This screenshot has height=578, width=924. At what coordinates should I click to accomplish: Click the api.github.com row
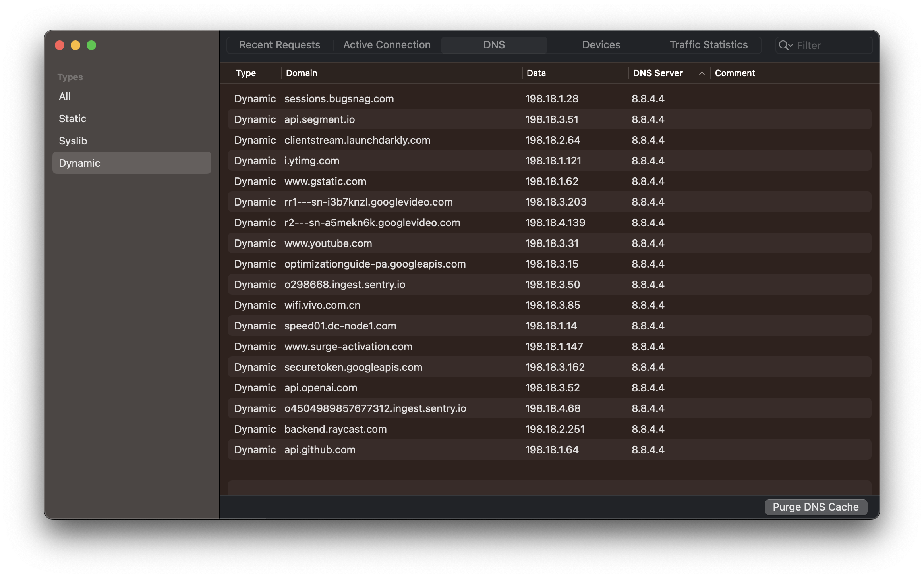320,450
